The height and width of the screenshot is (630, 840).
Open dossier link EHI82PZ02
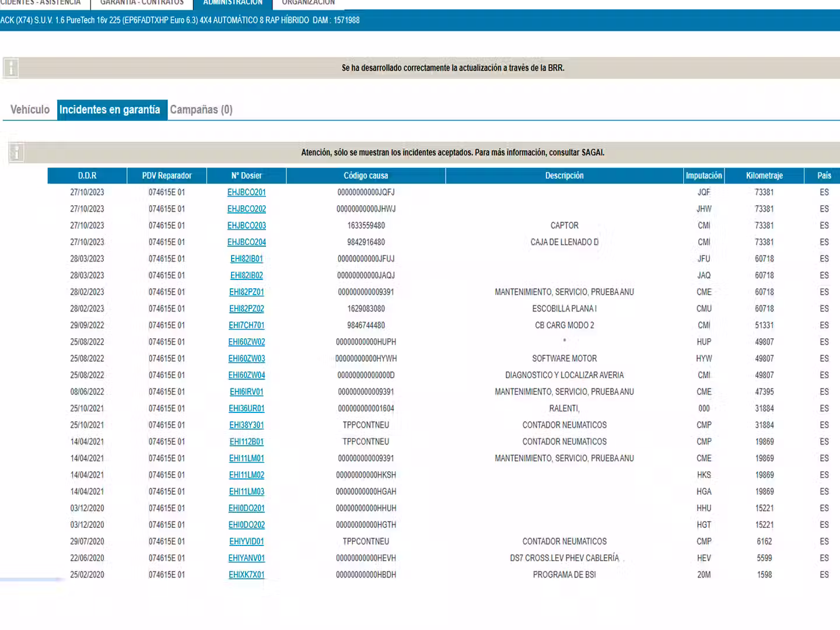[247, 309]
